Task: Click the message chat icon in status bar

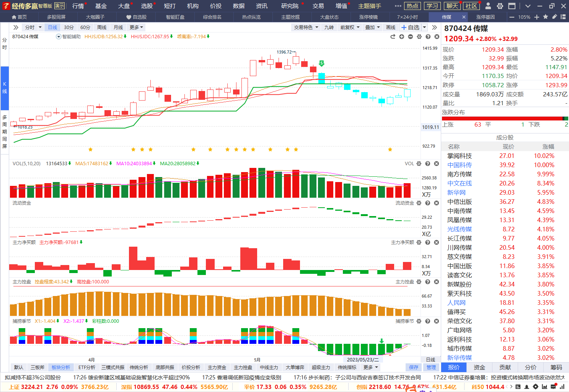Action: tap(553, 387)
